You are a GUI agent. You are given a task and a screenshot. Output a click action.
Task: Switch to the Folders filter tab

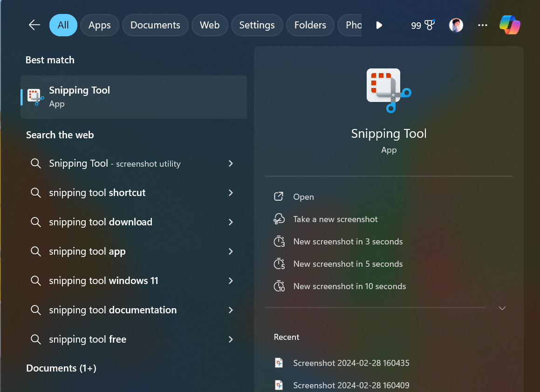click(x=310, y=25)
